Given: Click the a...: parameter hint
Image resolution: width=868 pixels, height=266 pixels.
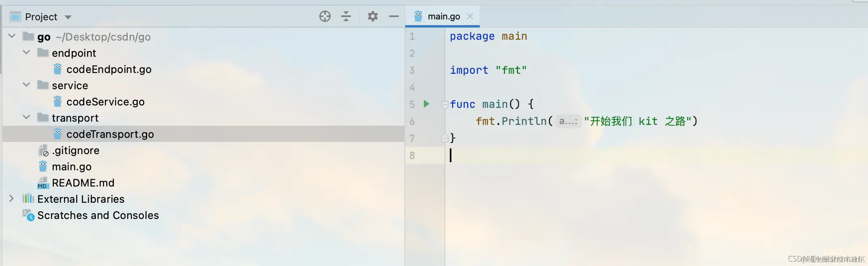Looking at the screenshot, I should pos(568,121).
